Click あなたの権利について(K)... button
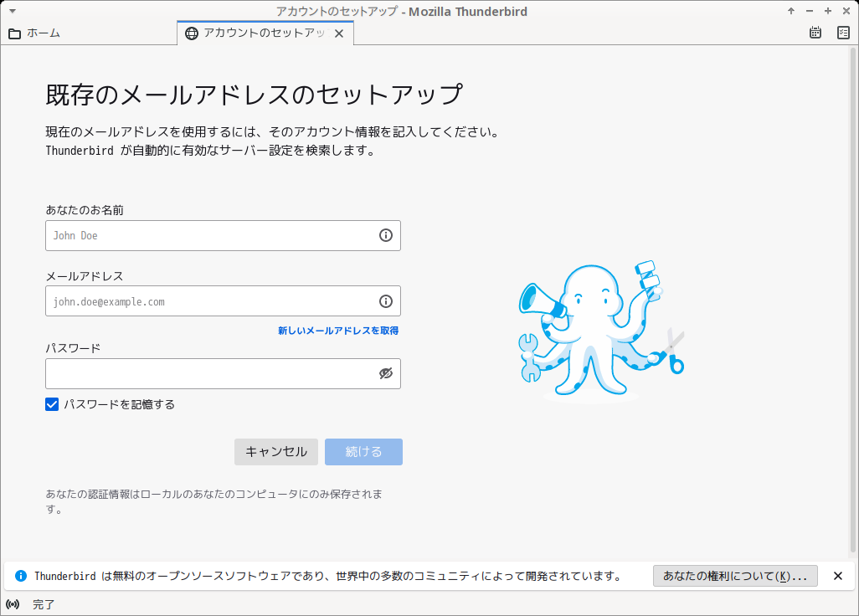The height and width of the screenshot is (616, 859). point(735,576)
